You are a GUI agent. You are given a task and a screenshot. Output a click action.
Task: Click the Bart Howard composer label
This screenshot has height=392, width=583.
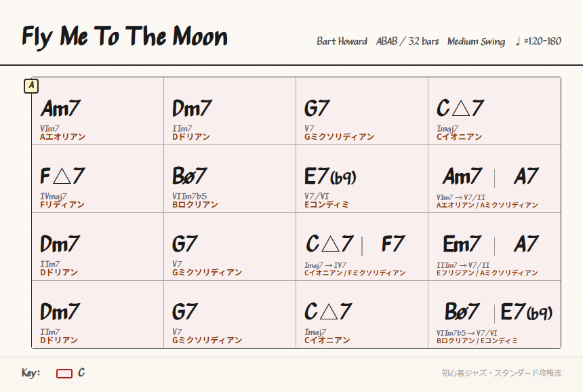pyautogui.click(x=342, y=41)
